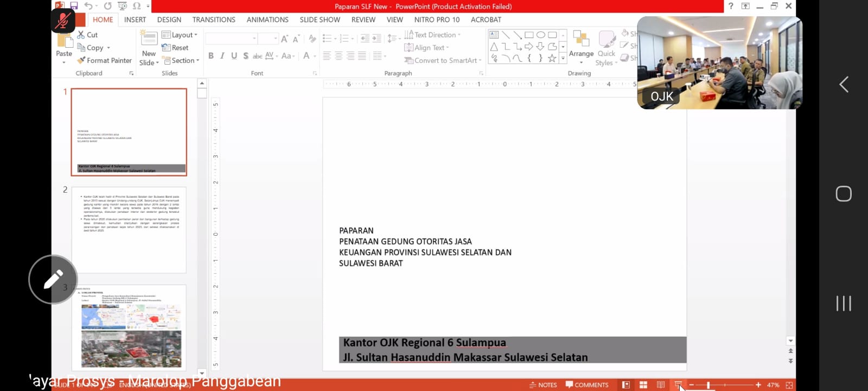868x391 pixels.
Task: Select slide 2 thumbnail in slide panel
Action: pyautogui.click(x=129, y=230)
